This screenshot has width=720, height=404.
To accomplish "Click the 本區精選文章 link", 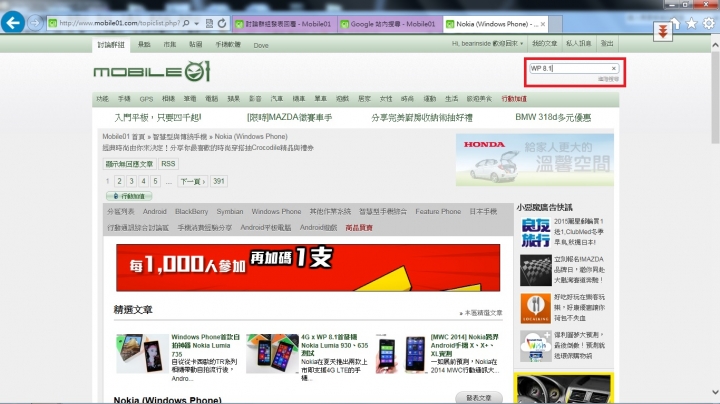I will 481,313.
